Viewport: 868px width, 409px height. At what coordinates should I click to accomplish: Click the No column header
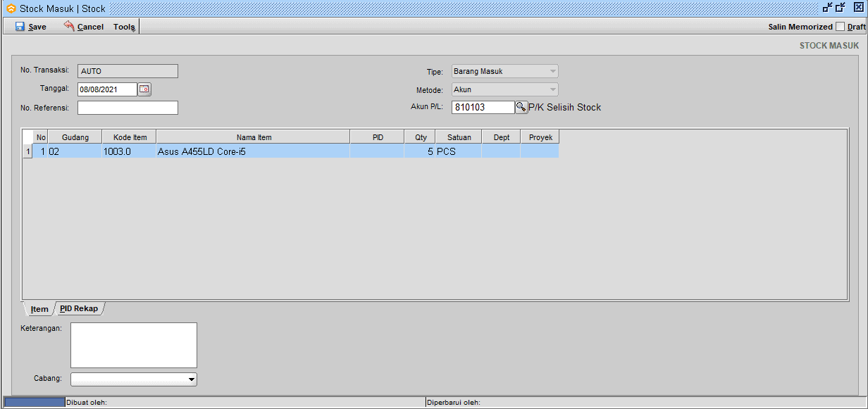pos(41,137)
